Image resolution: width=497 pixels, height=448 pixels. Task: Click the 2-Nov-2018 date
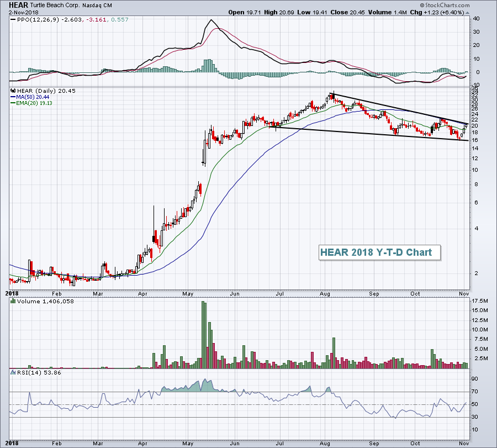tap(23, 13)
